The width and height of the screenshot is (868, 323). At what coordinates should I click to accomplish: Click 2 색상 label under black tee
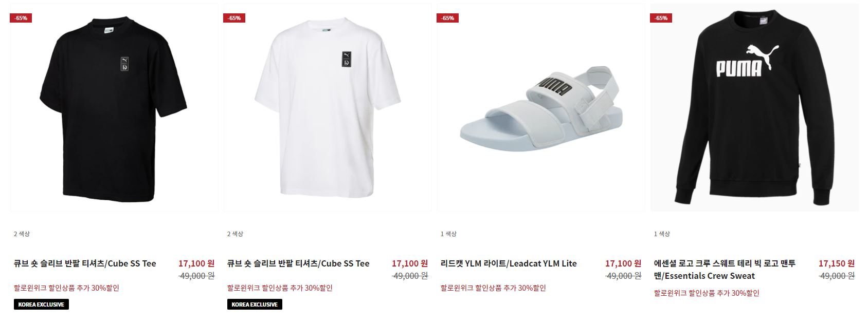coord(22,234)
